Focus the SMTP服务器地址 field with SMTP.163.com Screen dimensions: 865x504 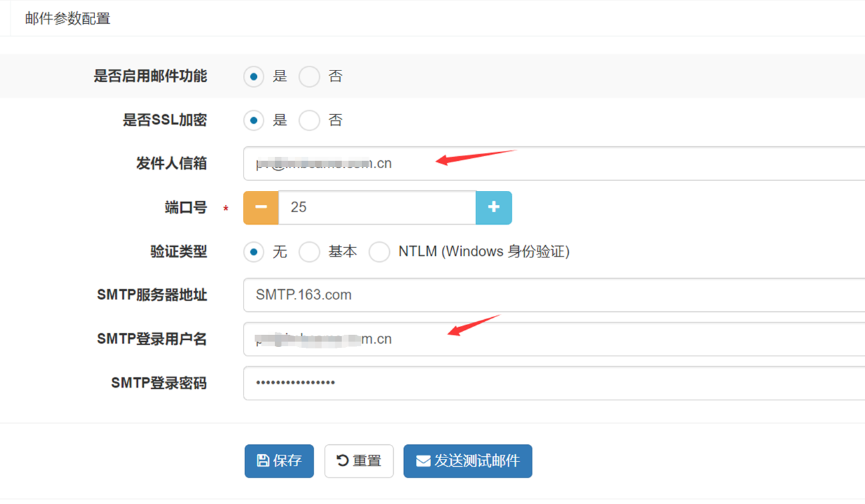tap(552, 295)
